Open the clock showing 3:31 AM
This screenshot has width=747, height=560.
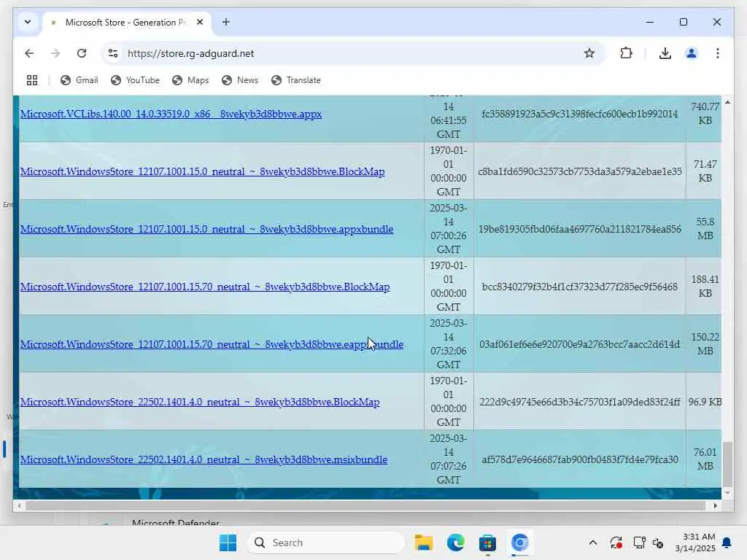(x=695, y=542)
